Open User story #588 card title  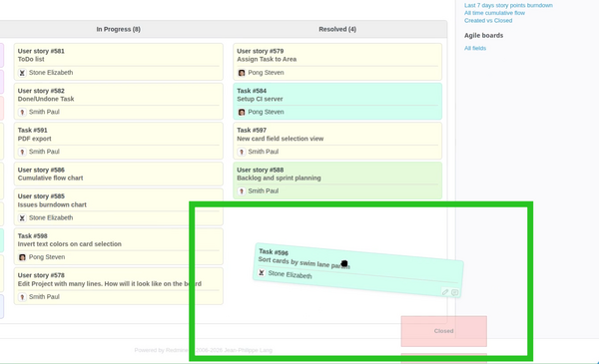[x=261, y=170]
